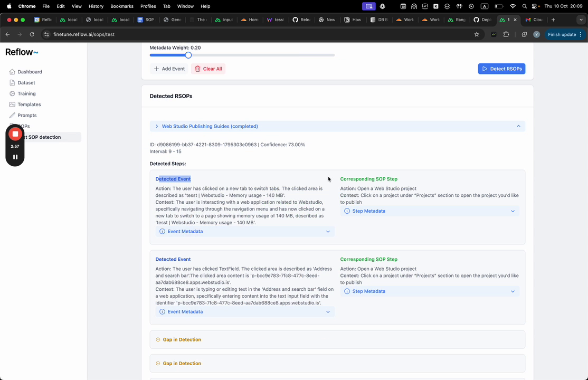Click the first Corresponding SOP Step heading
The width and height of the screenshot is (588, 380).
pyautogui.click(x=368, y=179)
